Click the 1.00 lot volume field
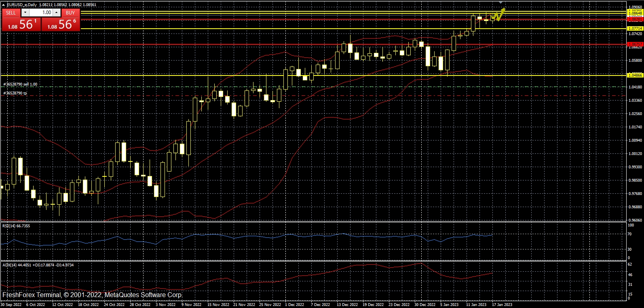Image resolution: width=644 pixels, height=308 pixels. 41,13
